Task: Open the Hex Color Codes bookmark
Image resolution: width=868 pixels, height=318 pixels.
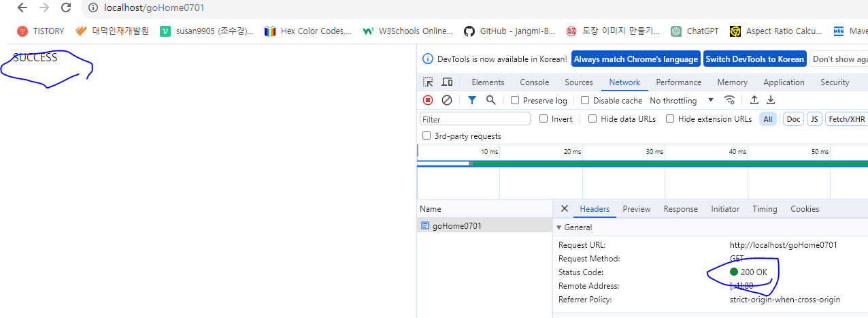Action: [x=308, y=31]
